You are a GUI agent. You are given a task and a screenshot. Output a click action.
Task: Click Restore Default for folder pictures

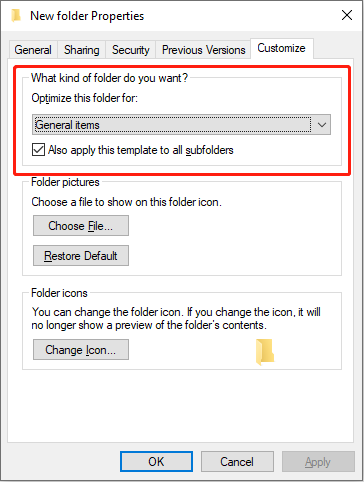(x=81, y=256)
